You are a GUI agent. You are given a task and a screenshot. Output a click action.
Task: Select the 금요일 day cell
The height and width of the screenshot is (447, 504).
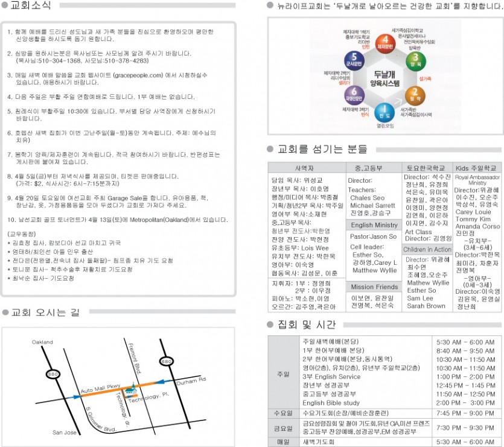click(283, 428)
